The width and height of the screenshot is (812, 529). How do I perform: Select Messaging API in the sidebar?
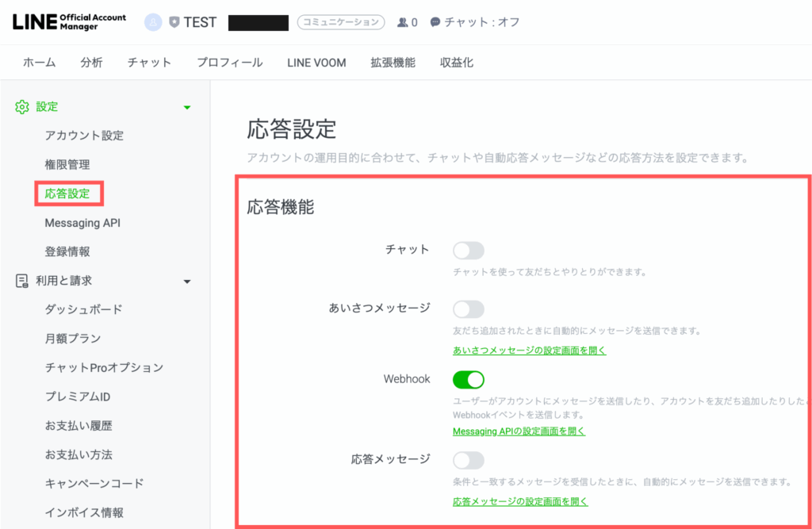(x=82, y=223)
